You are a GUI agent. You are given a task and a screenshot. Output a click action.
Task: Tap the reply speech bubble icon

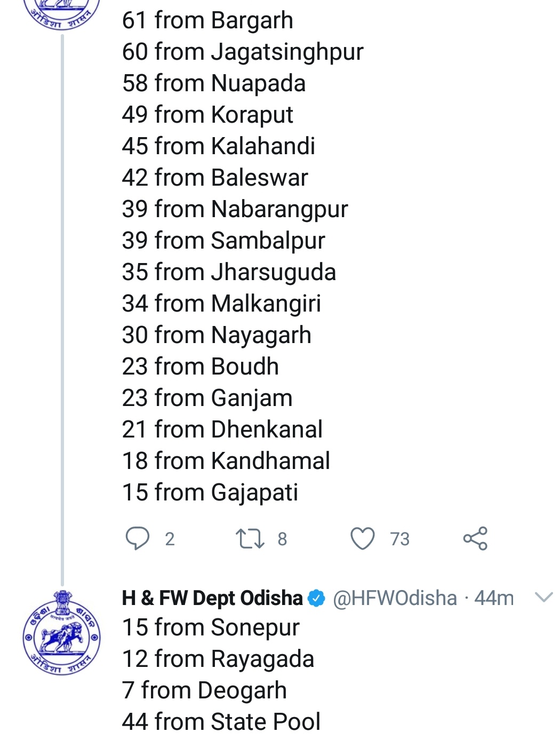137,538
